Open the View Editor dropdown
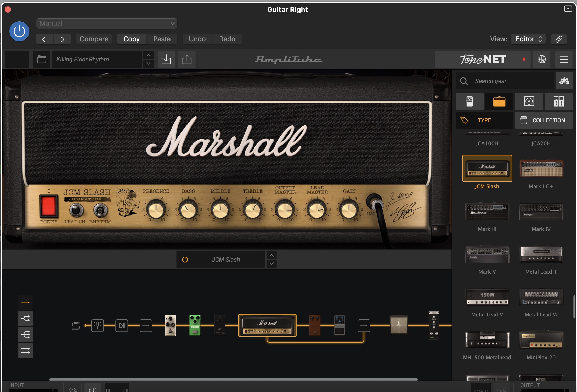Screen dimensions: 577x392 point(528,39)
